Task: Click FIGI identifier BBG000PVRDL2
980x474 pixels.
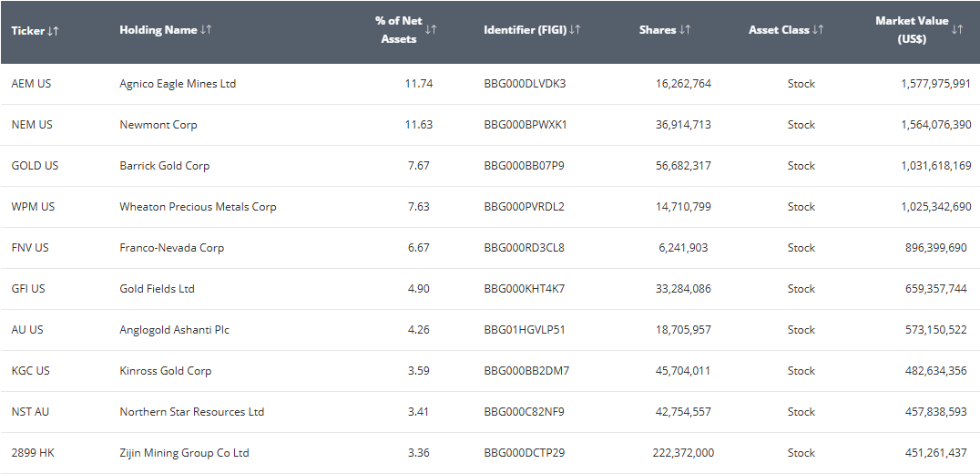Action: click(525, 206)
